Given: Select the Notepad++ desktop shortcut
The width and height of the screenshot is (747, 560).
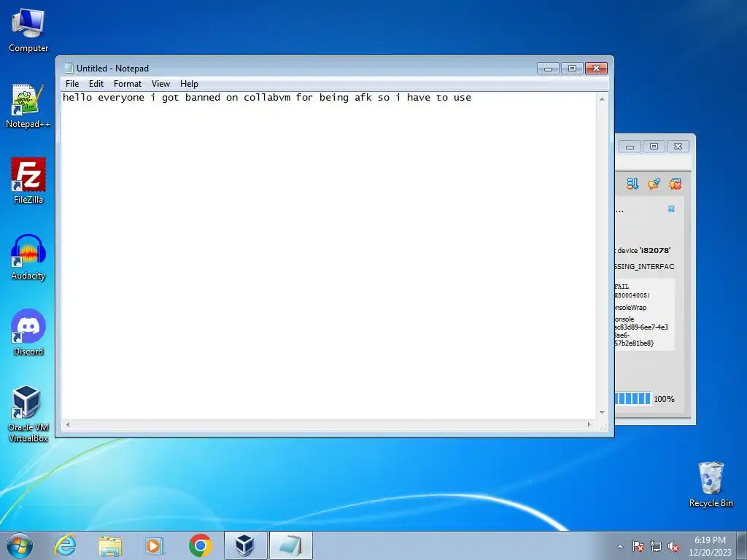Looking at the screenshot, I should [x=28, y=106].
